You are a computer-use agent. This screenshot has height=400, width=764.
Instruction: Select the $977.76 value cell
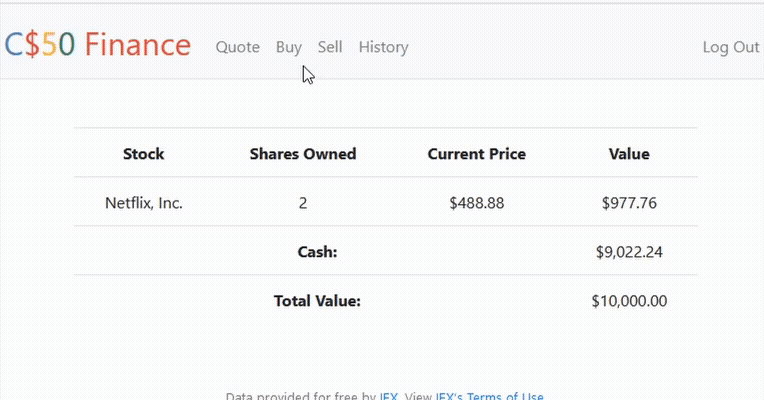point(629,203)
